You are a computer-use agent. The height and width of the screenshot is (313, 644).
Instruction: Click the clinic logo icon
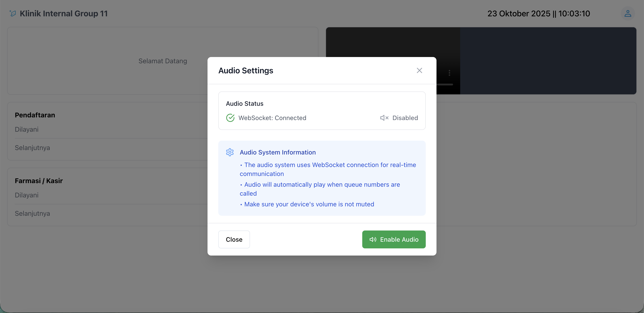[x=13, y=13]
